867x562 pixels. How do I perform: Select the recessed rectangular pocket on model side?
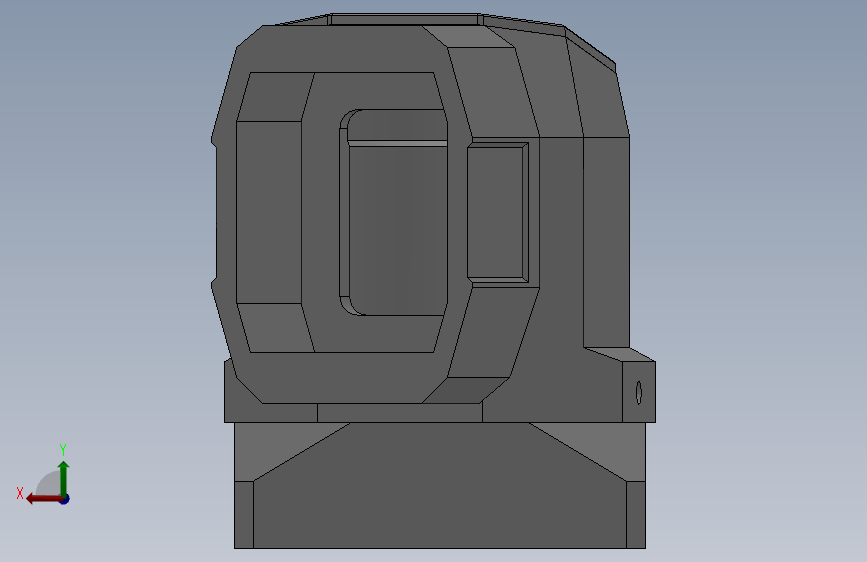tap(498, 212)
